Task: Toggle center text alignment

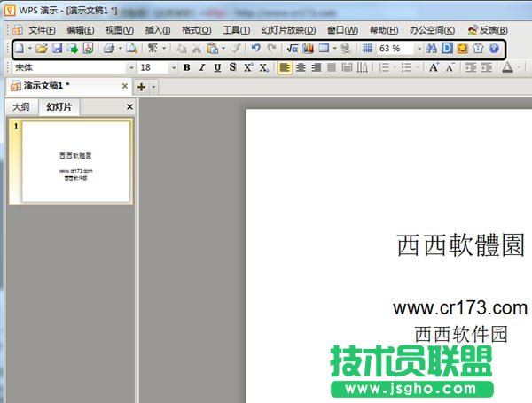Action: coord(301,68)
